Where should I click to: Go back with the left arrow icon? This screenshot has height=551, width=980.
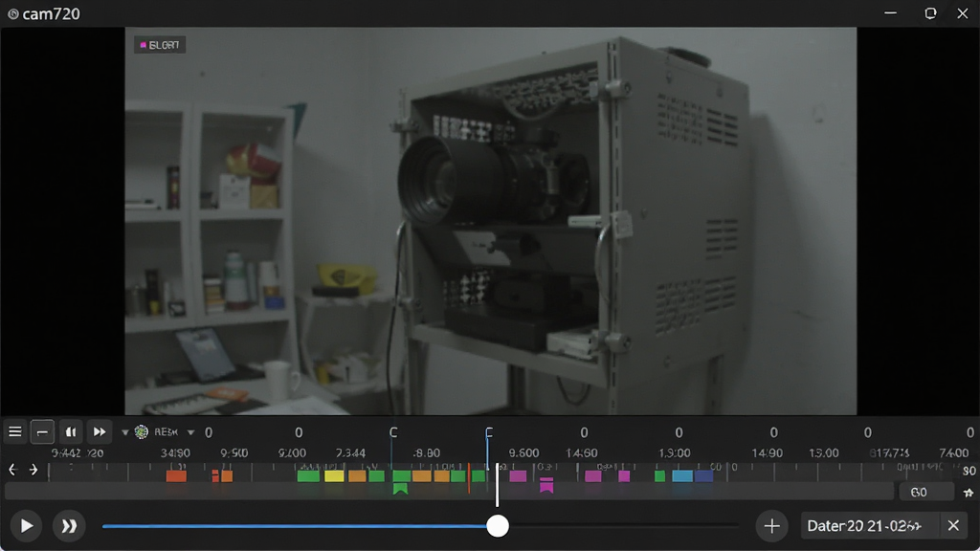click(12, 469)
